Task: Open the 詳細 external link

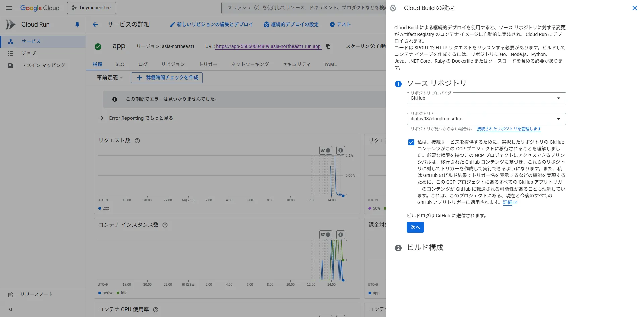Action: [510, 202]
